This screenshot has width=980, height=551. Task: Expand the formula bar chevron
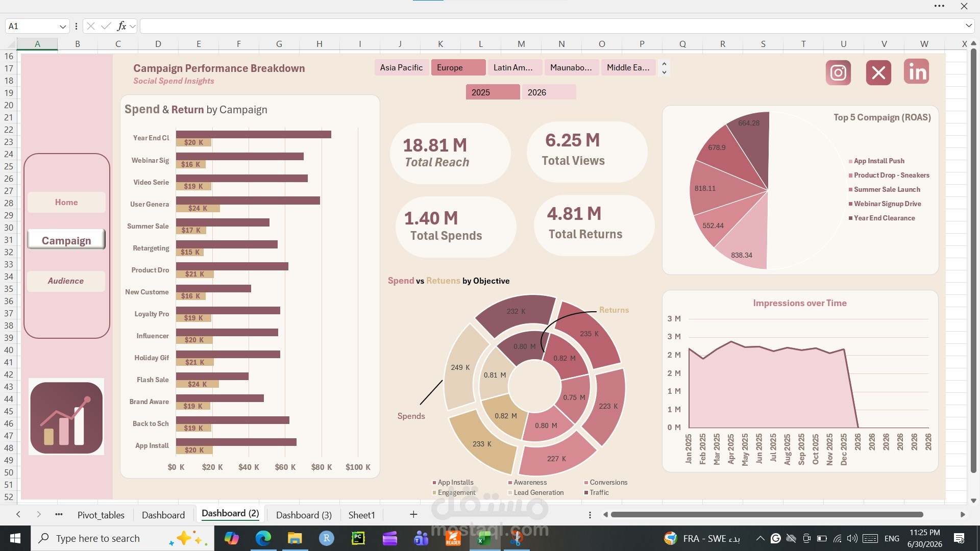point(968,26)
